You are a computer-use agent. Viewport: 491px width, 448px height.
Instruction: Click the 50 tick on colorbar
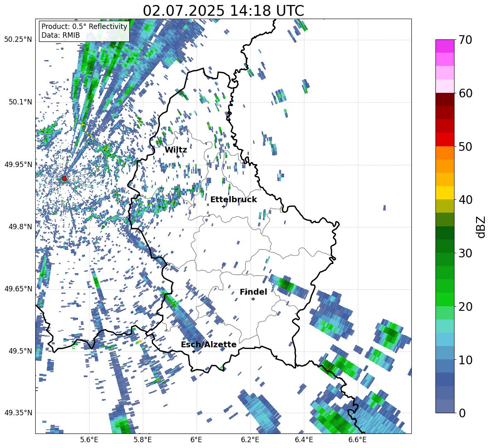pyautogui.click(x=465, y=146)
